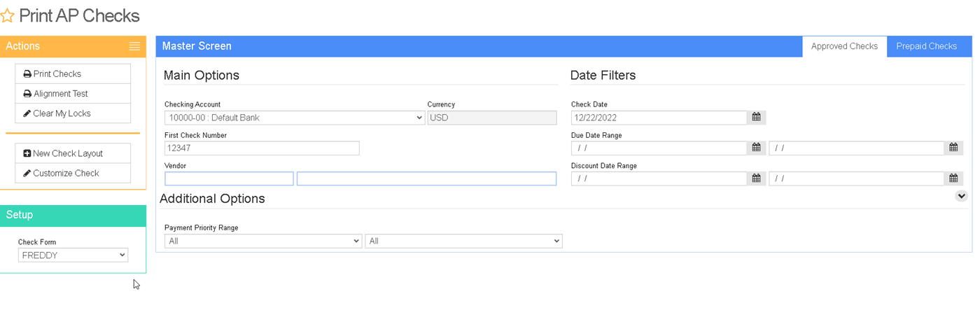
Task: Open the Check Form dropdown showing FREDDY
Action: [73, 255]
